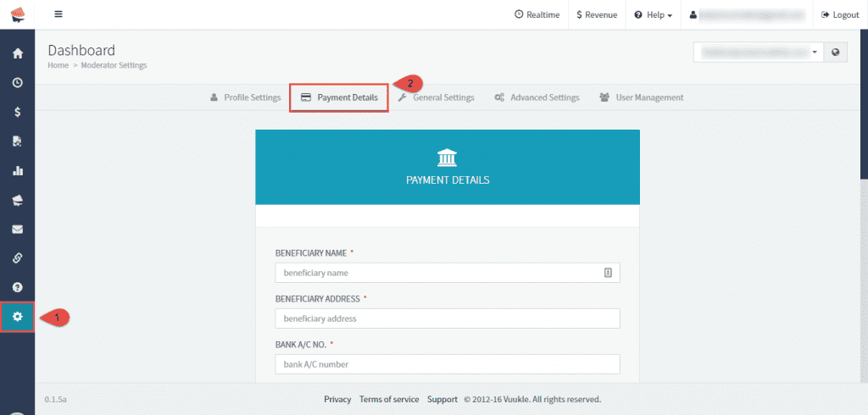Click the question mark sidebar icon
The image size is (868, 415).
click(17, 287)
